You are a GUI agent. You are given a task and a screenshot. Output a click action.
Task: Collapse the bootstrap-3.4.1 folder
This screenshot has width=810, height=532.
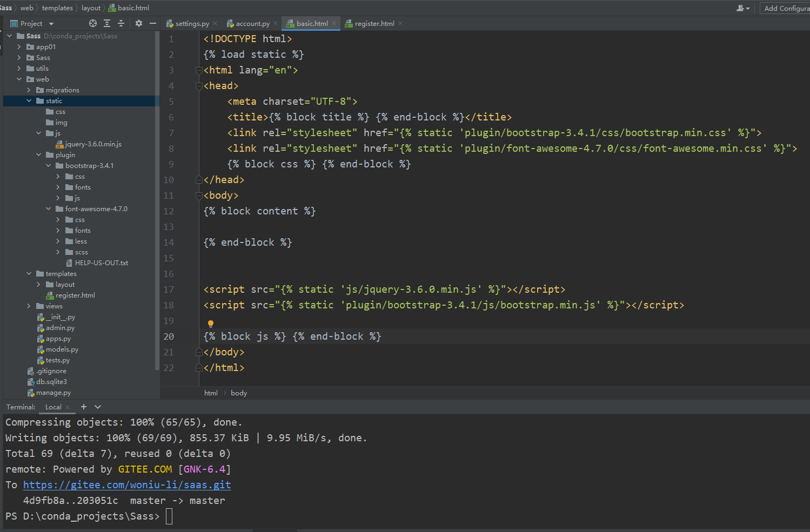coord(48,166)
